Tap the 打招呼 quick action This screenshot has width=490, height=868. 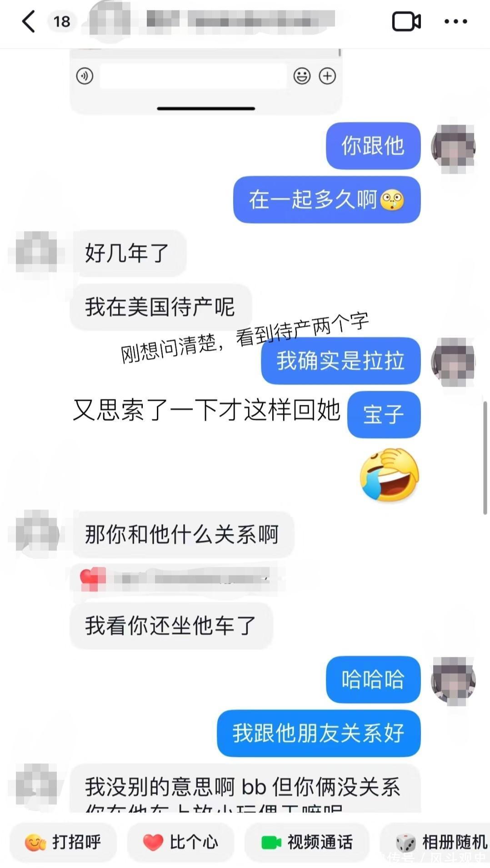63,842
